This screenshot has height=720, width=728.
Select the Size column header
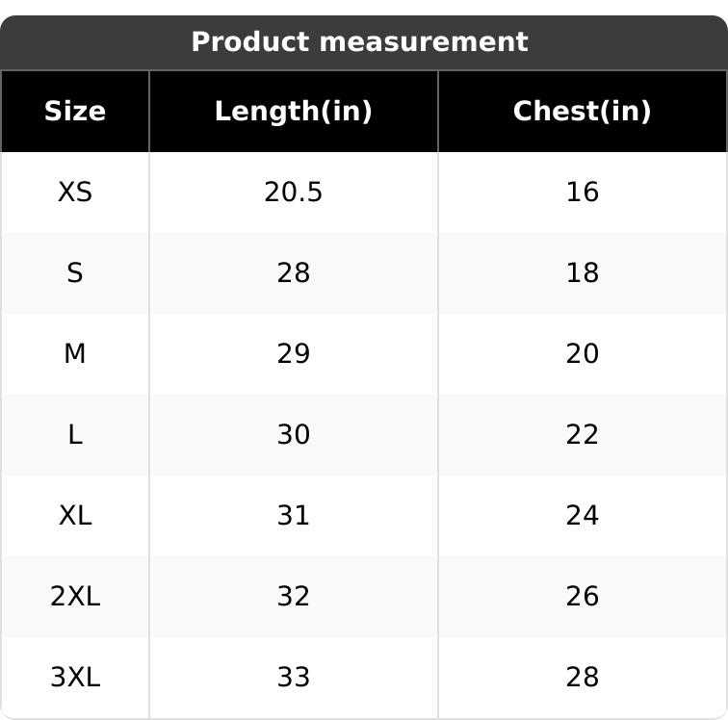[75, 112]
